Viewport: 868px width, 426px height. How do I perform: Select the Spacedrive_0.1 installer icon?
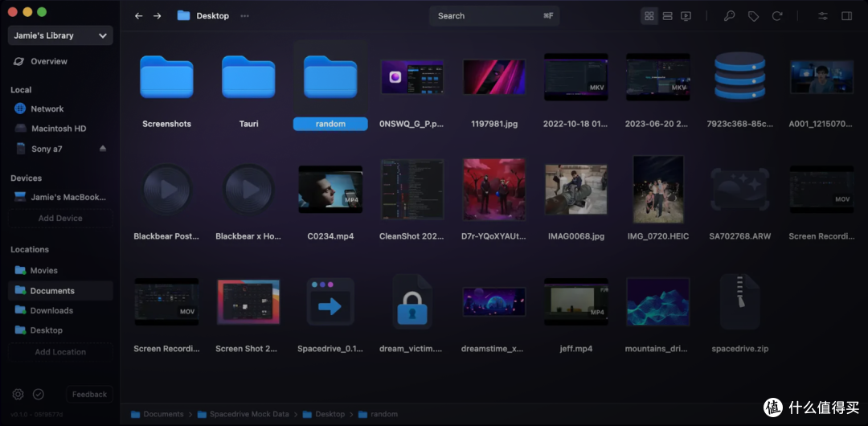pos(330,301)
